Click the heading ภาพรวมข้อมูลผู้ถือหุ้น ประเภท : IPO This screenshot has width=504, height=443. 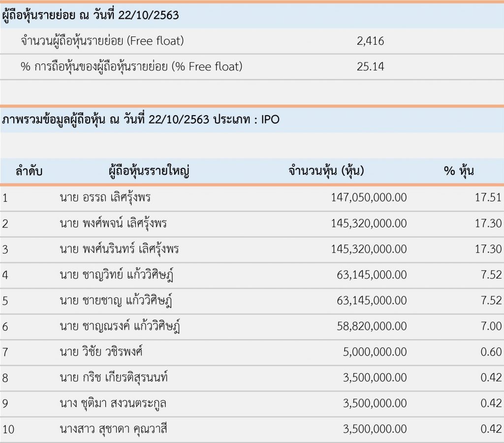(140, 120)
